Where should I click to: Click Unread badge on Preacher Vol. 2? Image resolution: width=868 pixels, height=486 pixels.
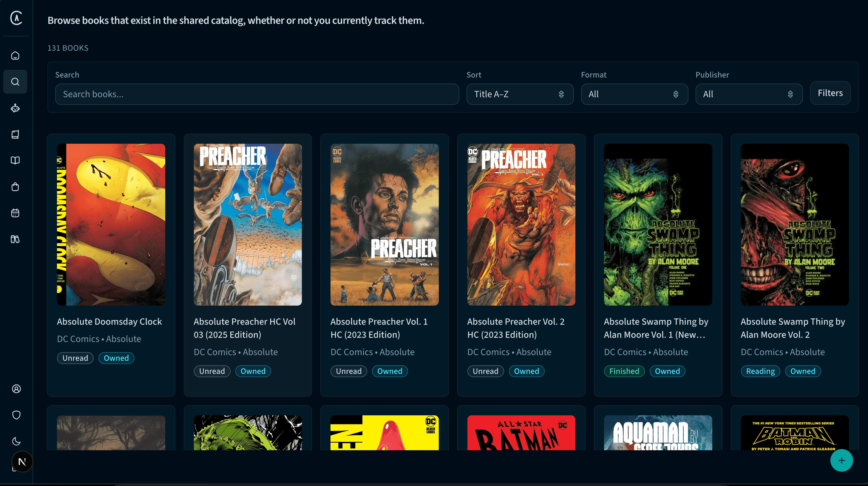pyautogui.click(x=486, y=371)
